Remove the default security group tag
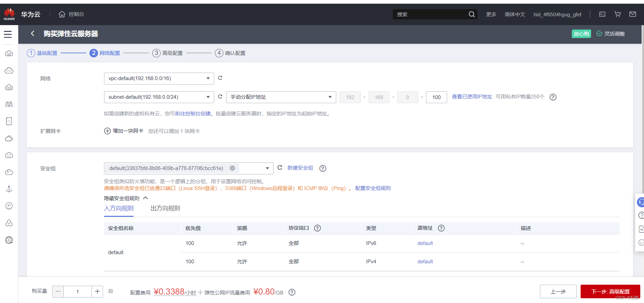Image resolution: width=644 pixels, height=303 pixels. click(232, 168)
